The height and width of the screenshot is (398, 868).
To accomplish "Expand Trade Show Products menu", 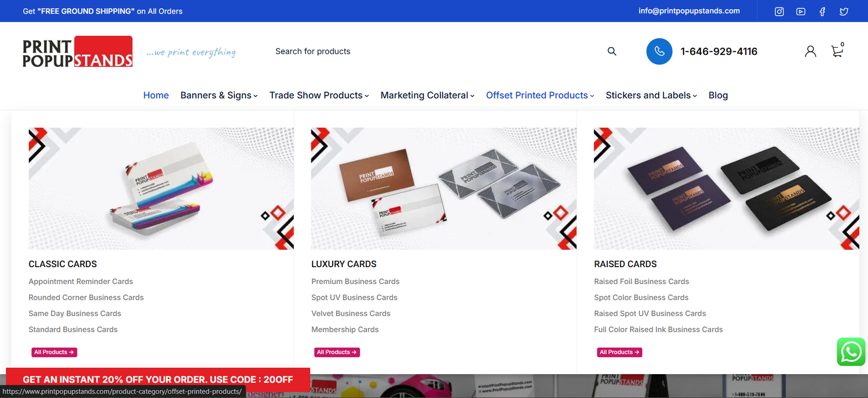I will (319, 95).
